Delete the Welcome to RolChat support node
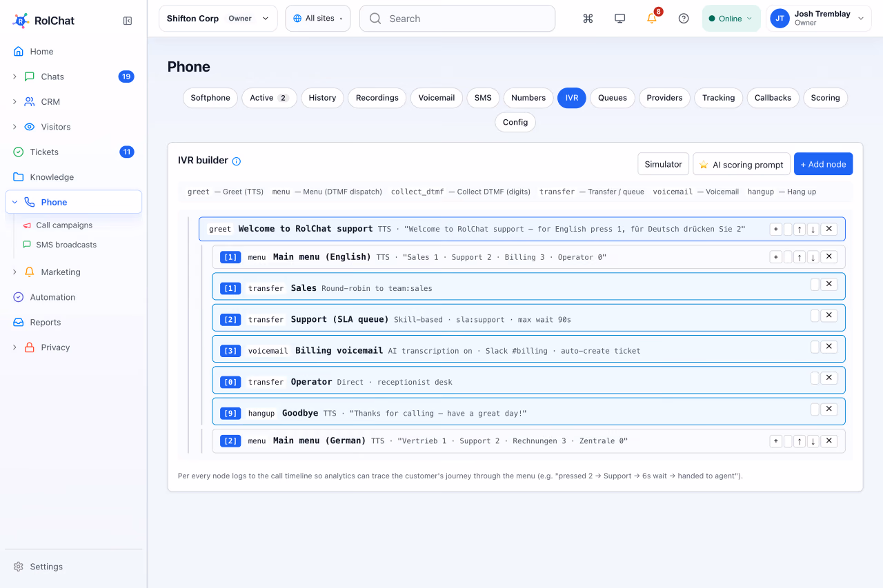Screen dimensions: 883x588 tap(829, 229)
